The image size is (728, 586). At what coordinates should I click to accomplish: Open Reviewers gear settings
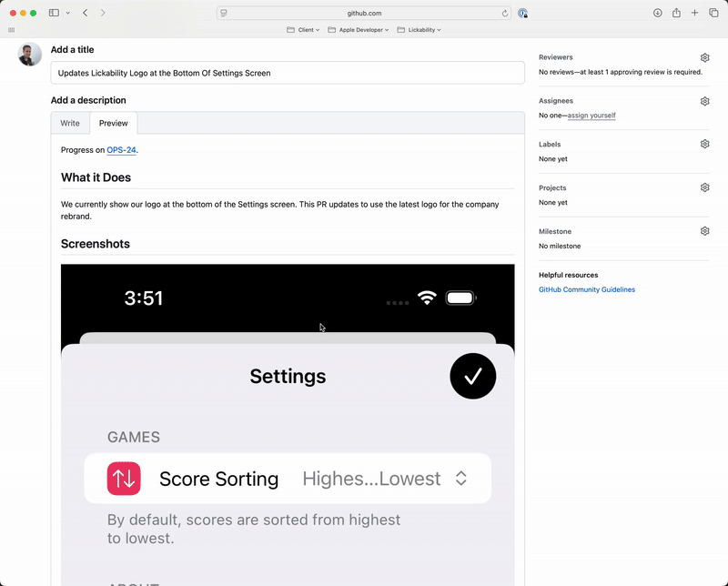(704, 57)
